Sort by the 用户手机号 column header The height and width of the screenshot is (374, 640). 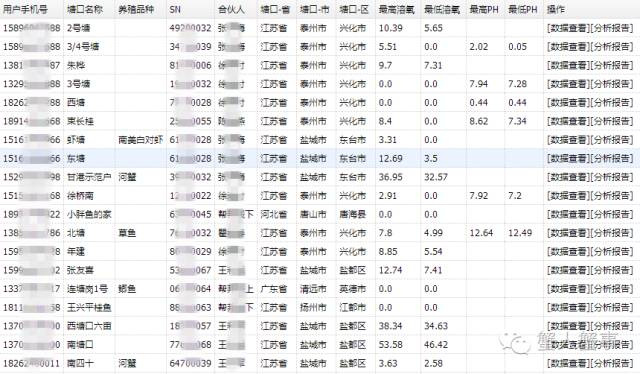pos(25,9)
